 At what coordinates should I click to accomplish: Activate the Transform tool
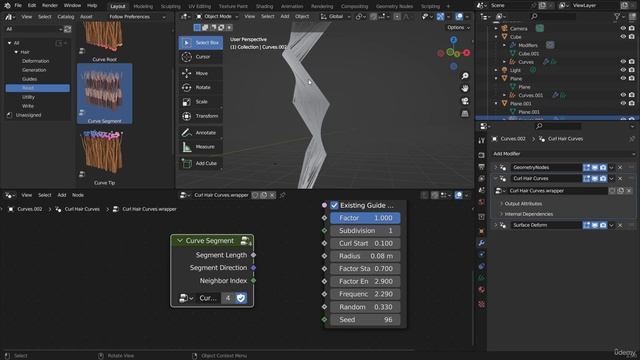(201, 116)
